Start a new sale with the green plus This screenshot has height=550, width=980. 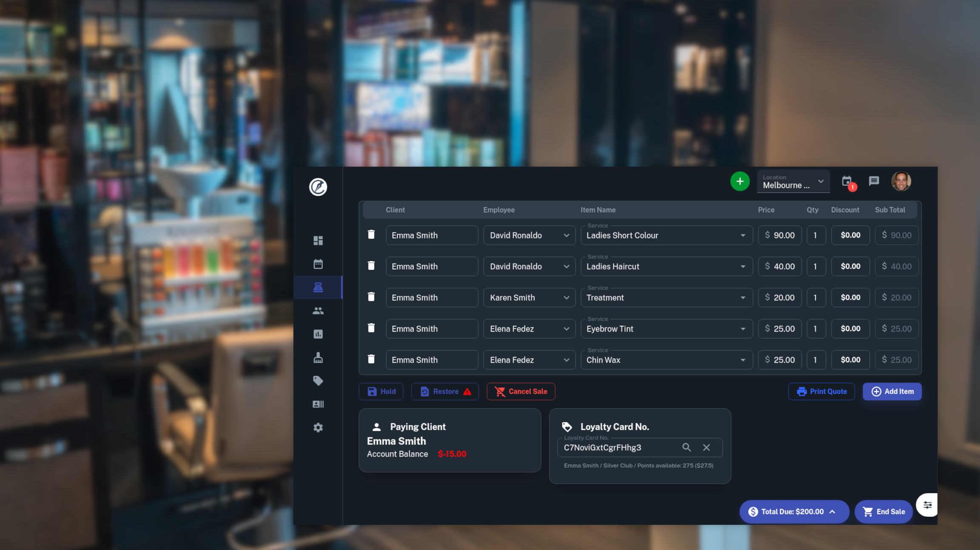[740, 181]
